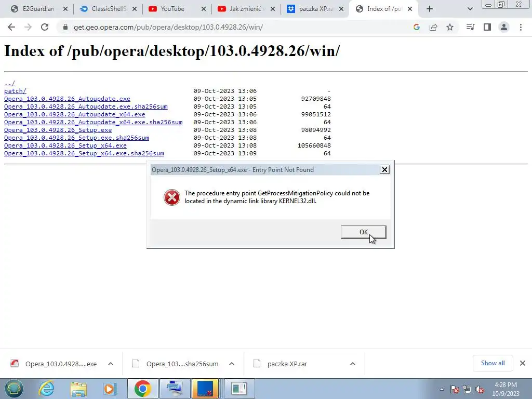This screenshot has height=399, width=532.
Task: Download Opera_103.0.4928.26_Setup.exe
Action: click(x=58, y=130)
